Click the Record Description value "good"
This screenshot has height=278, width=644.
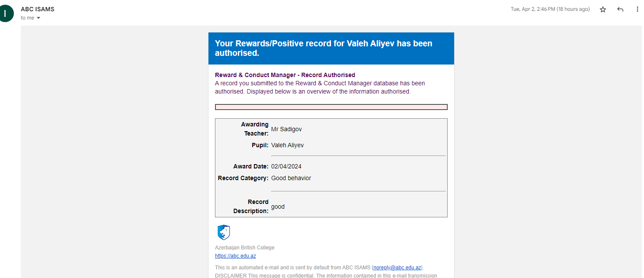(278, 207)
